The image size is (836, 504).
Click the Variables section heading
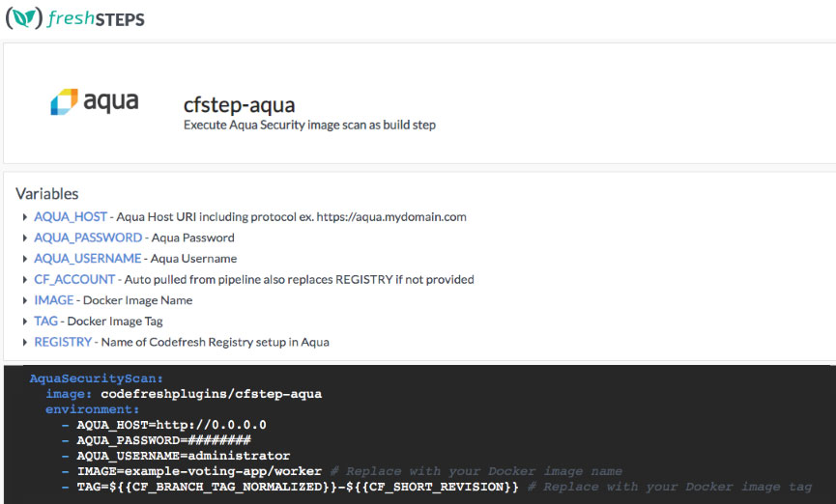47,194
